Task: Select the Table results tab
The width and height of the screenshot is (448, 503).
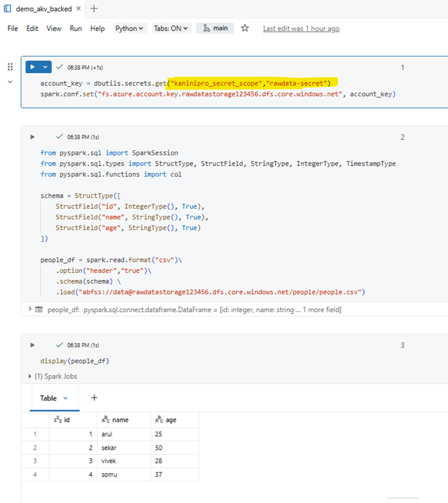Action: (49, 398)
